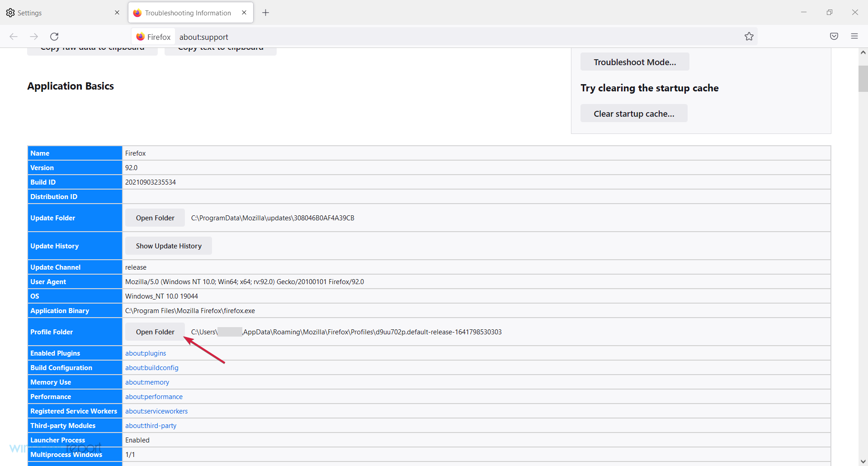868x466 pixels.
Task: Bookmark this page with the star icon
Action: click(749, 37)
